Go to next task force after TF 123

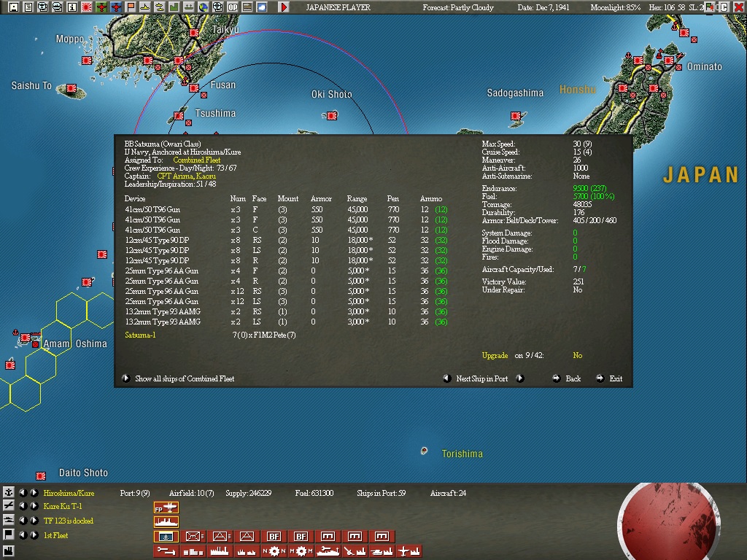pyautogui.click(x=34, y=520)
